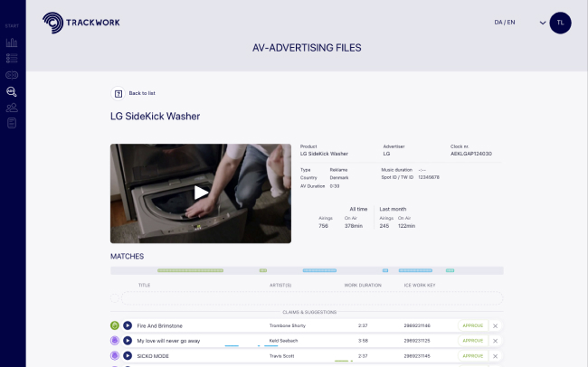Click green match icon for Fire And Brimstone
Image resolution: width=588 pixels, height=367 pixels.
tap(115, 325)
